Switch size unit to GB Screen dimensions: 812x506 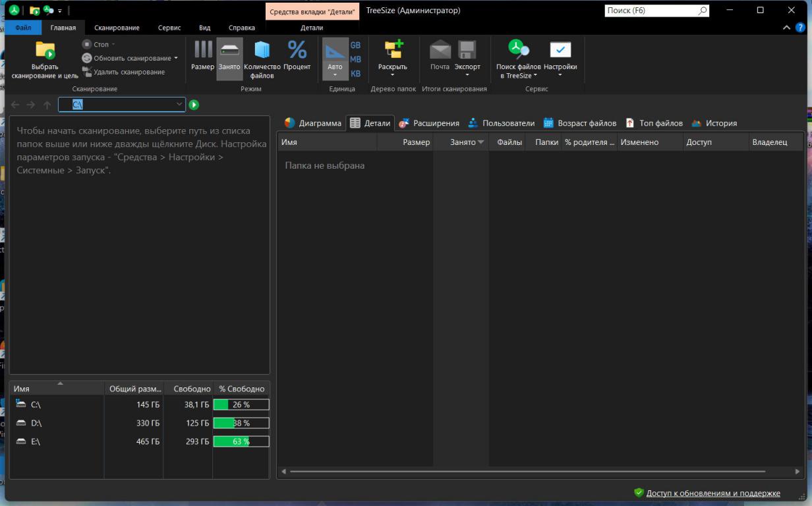click(x=355, y=45)
